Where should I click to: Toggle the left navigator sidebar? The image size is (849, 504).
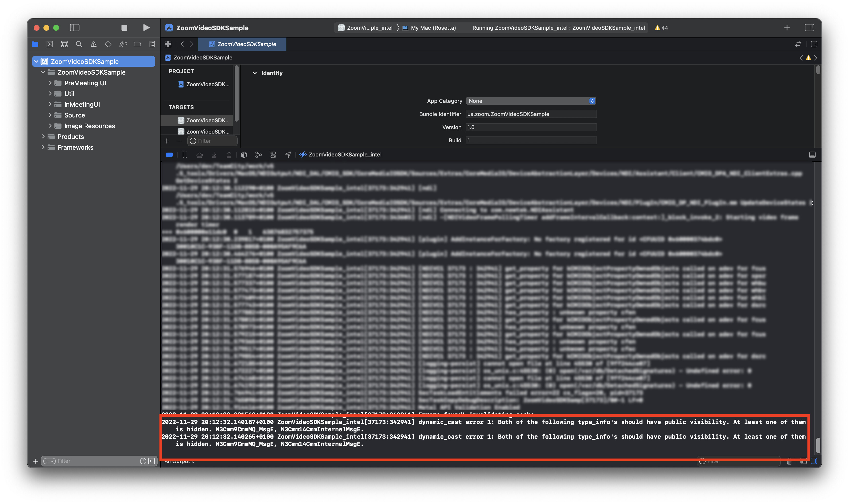[74, 28]
